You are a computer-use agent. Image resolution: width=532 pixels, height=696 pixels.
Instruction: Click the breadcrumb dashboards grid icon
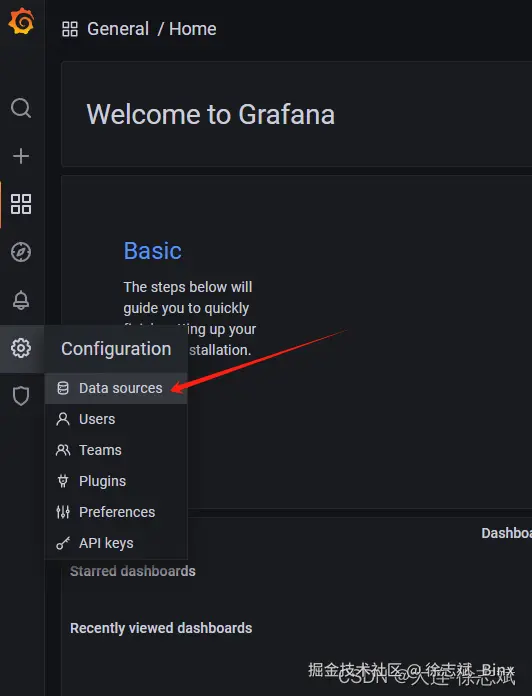[70, 29]
